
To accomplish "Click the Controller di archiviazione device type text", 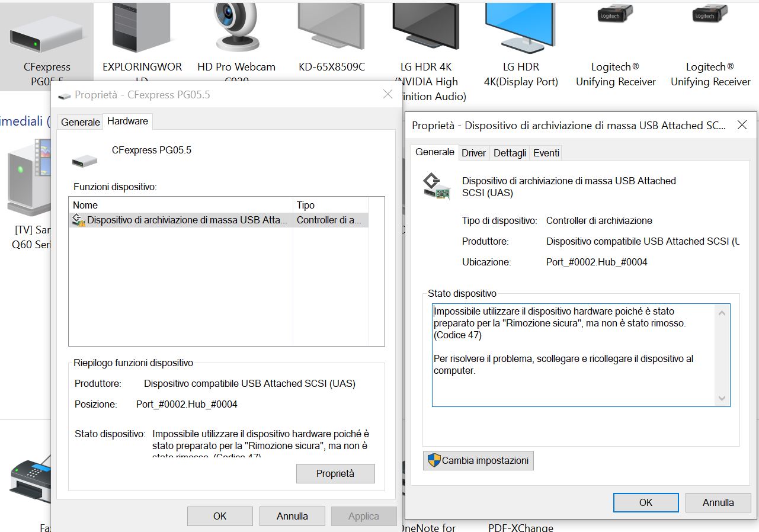I will coord(599,220).
